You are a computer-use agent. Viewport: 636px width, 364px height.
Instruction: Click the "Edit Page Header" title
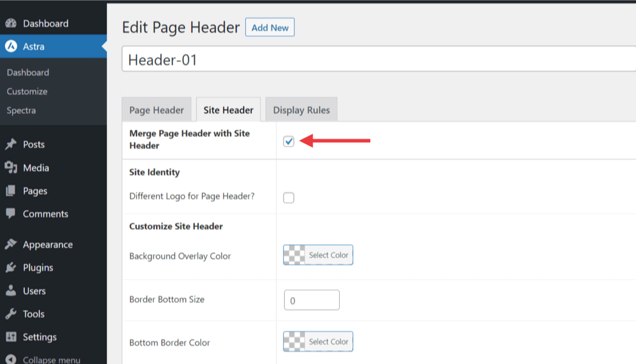pos(181,27)
